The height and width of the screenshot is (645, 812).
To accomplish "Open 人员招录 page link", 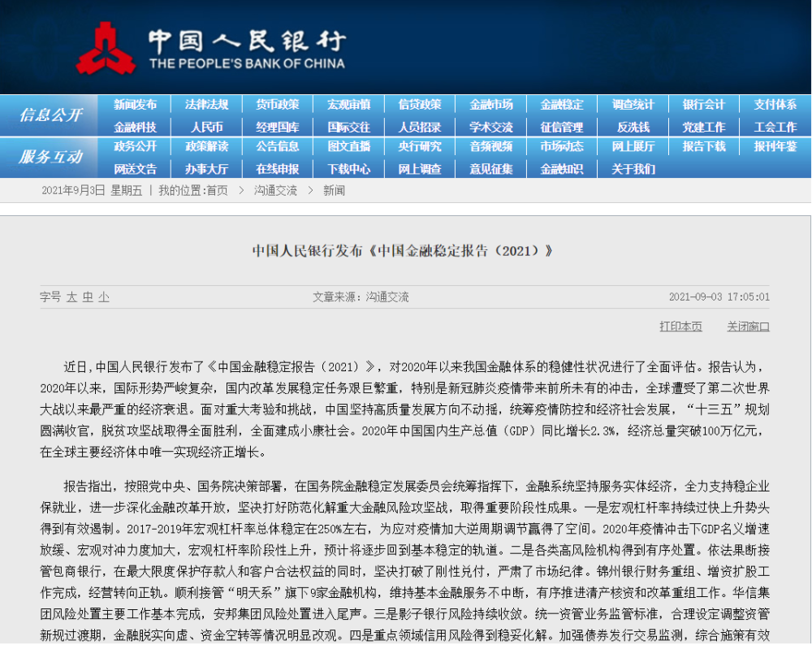I will 420,127.
